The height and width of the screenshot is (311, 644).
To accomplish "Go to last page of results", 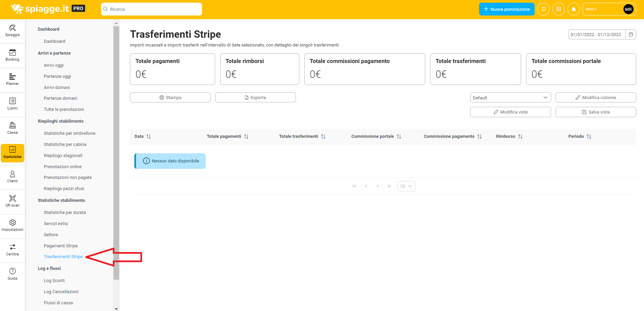I will point(389,186).
